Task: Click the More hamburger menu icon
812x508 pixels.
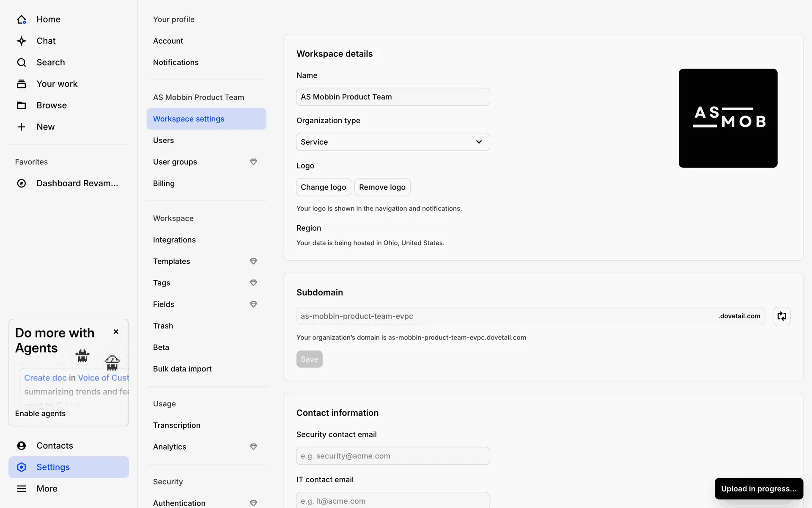Action: (22, 489)
